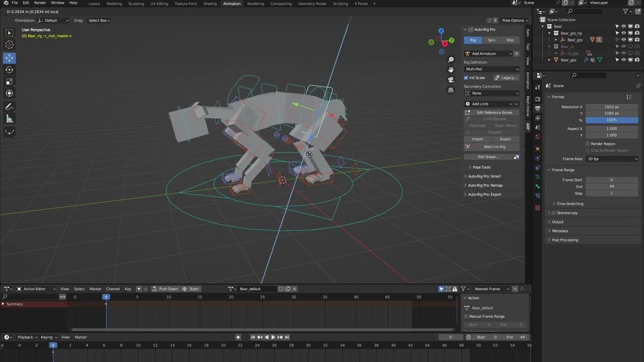Viewport: 644px width, 362px height.
Task: Expand the Metadata panel
Action: tap(559, 231)
